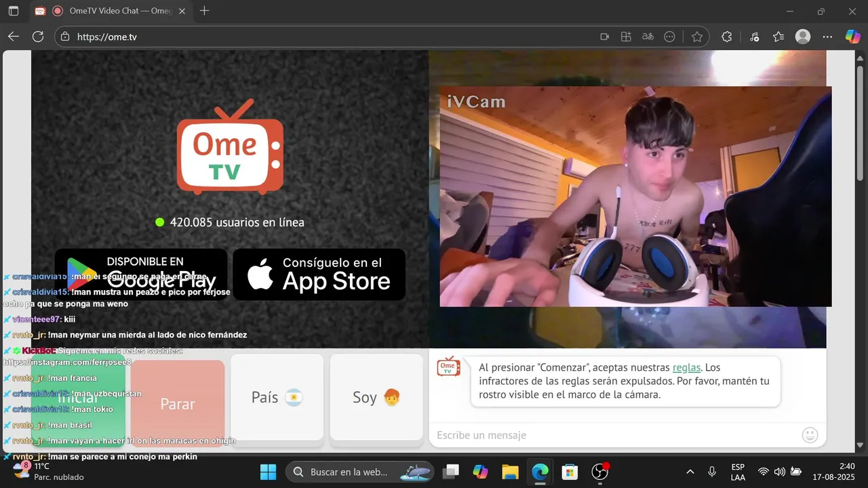Open the País country selector

point(277,397)
